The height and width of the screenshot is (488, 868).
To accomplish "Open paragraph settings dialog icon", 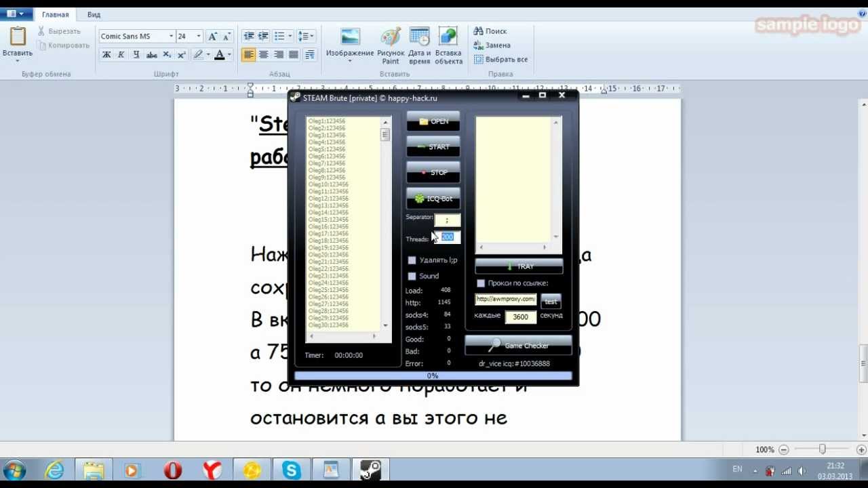I will 310,55.
